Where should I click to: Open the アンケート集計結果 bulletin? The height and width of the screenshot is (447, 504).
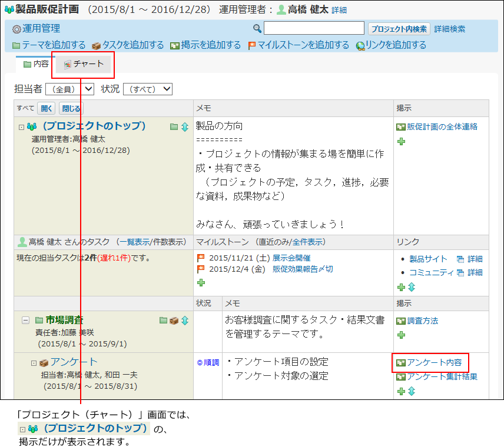tap(442, 376)
